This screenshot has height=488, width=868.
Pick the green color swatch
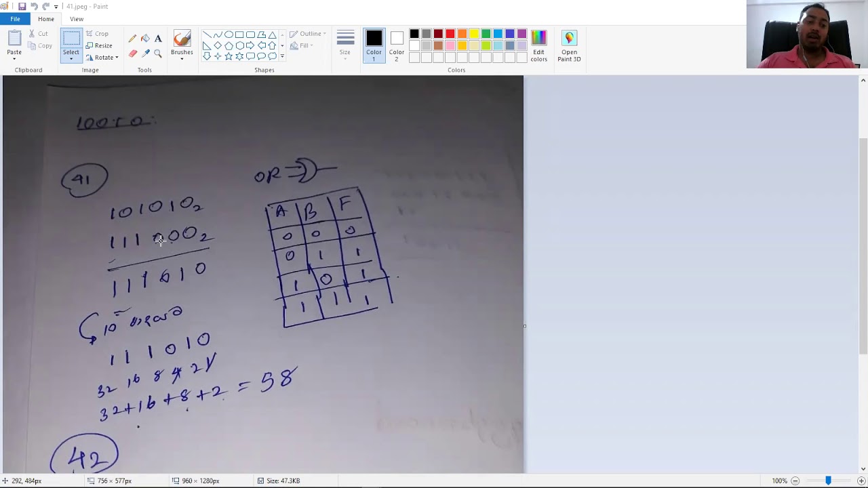click(486, 34)
